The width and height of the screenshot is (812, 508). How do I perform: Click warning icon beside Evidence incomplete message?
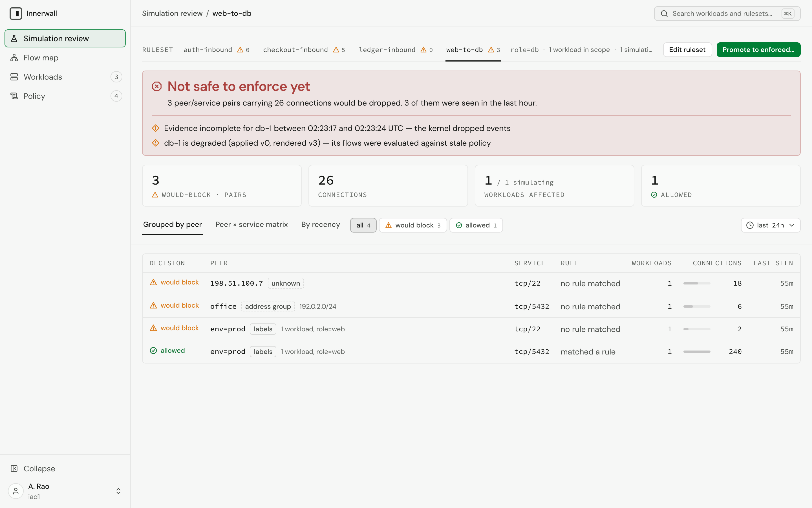click(x=156, y=128)
